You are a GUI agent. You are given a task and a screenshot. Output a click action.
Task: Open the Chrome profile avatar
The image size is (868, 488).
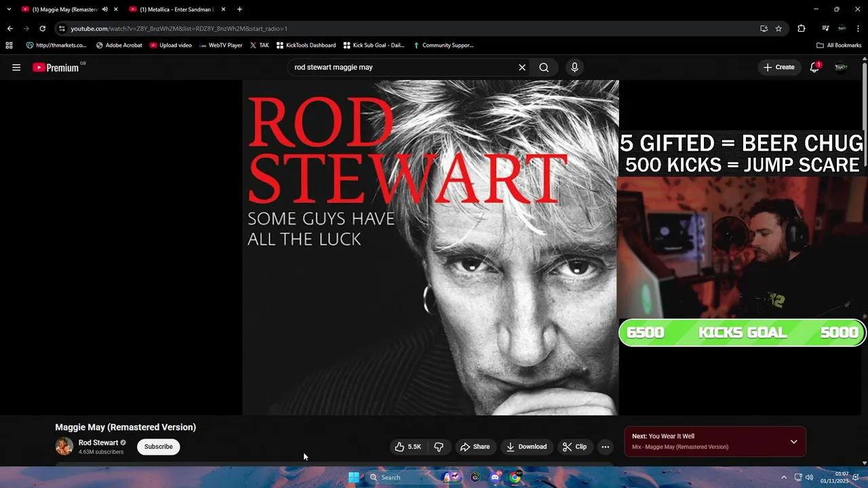coord(842,28)
